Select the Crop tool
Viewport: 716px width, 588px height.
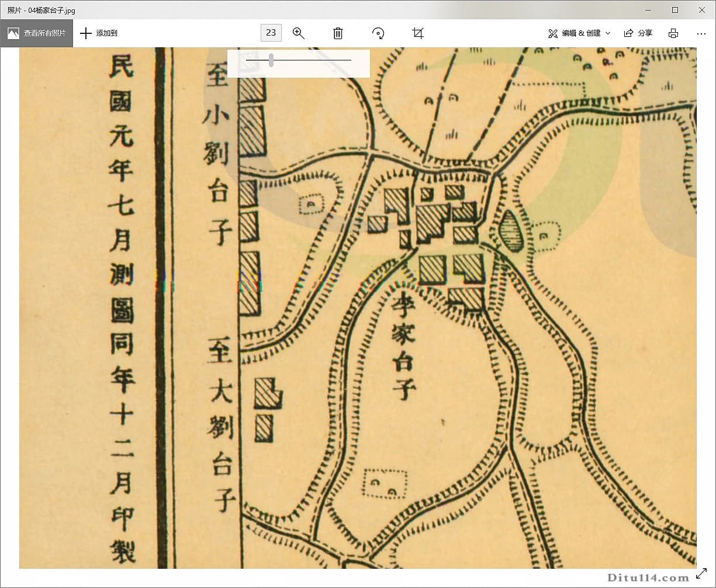[417, 33]
